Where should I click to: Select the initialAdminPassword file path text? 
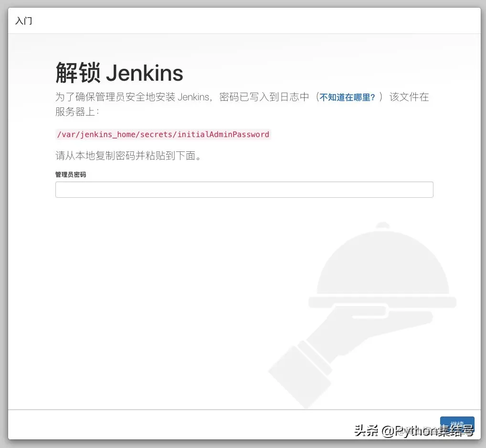tap(162, 134)
